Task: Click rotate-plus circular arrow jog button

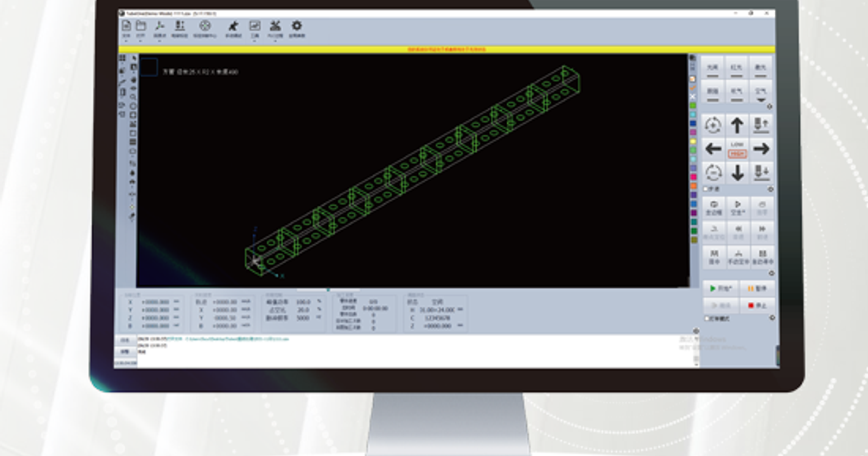Action: click(x=713, y=125)
